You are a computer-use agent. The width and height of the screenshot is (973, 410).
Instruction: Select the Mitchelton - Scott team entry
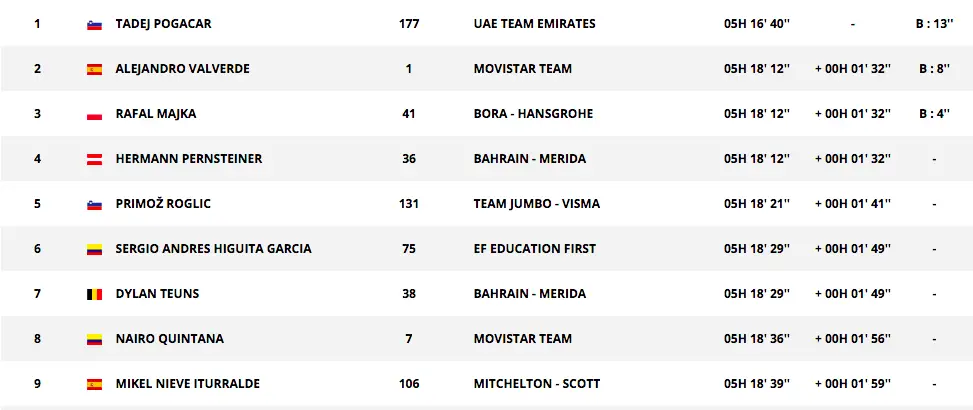click(x=533, y=384)
